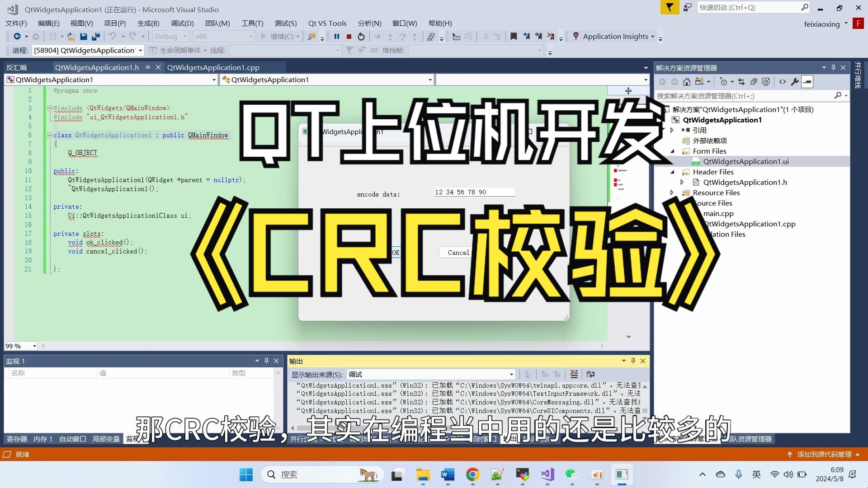Open the Debug configuration dropdown
This screenshot has width=868, height=488.
[171, 37]
